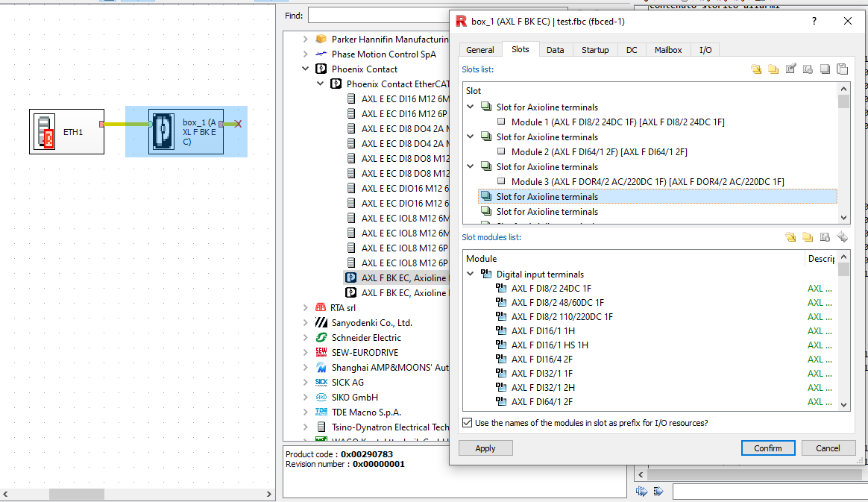The image size is (868, 502).
Task: Click the collapse-all folders icon in Slot modules list toolbar
Action: pos(808,237)
